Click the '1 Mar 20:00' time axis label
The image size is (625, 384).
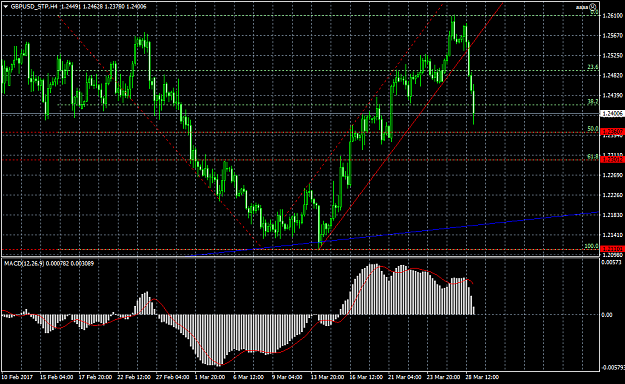point(210,377)
